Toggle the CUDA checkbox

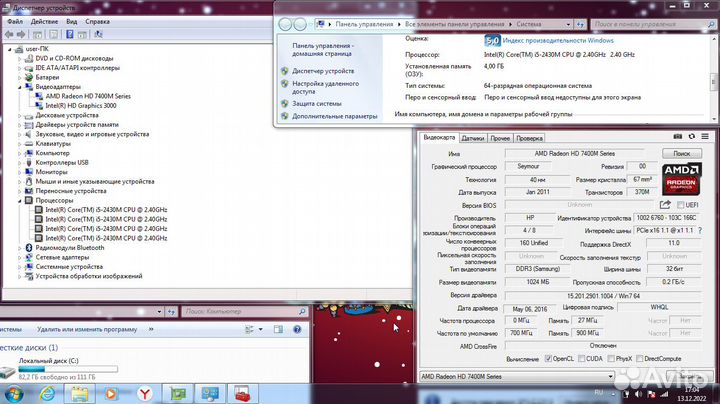coord(581,359)
